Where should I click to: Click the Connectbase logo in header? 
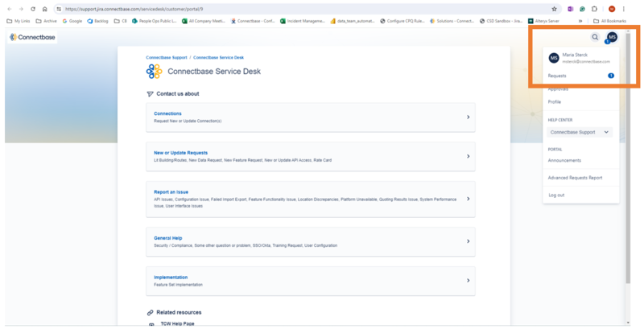pyautogui.click(x=27, y=38)
